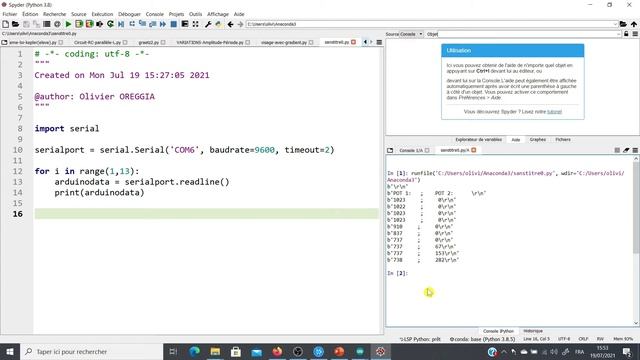Run current cell from the toolbar
Image resolution: width=640 pixels, height=360 pixels.
[x=79, y=24]
